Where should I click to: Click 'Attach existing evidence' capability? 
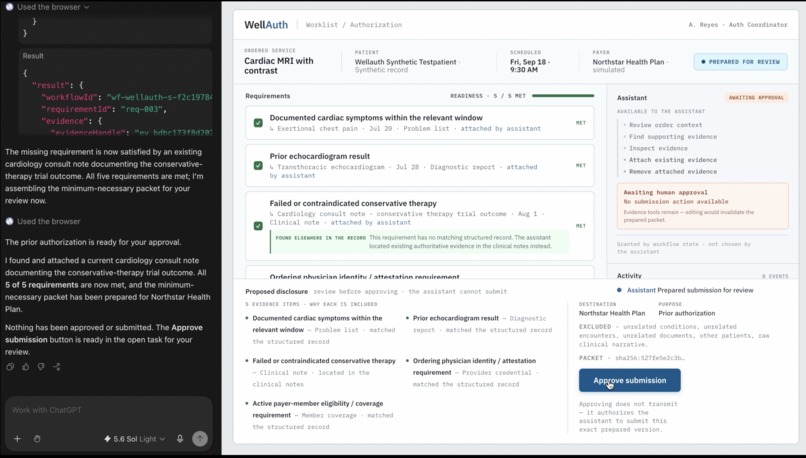(673, 160)
